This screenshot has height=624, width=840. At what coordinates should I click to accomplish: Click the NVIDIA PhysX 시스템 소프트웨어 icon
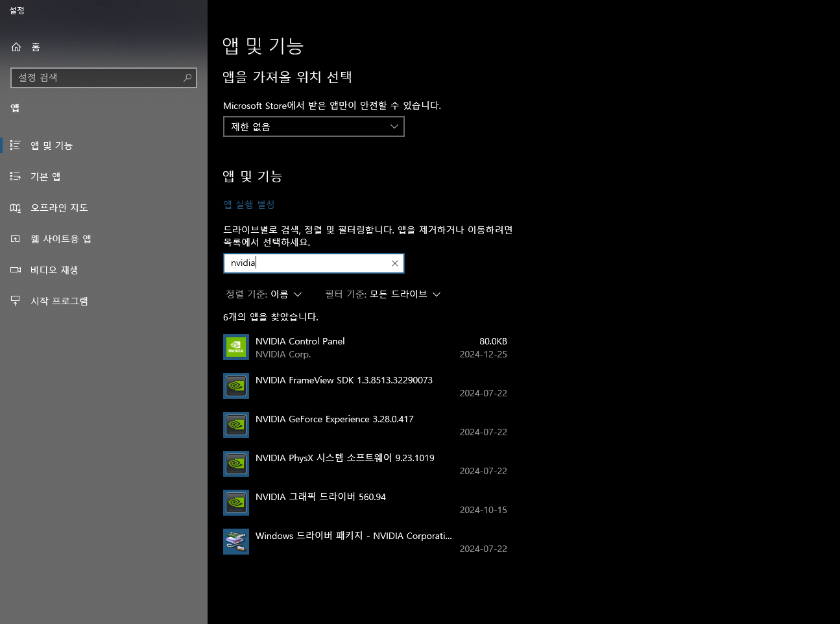[236, 464]
